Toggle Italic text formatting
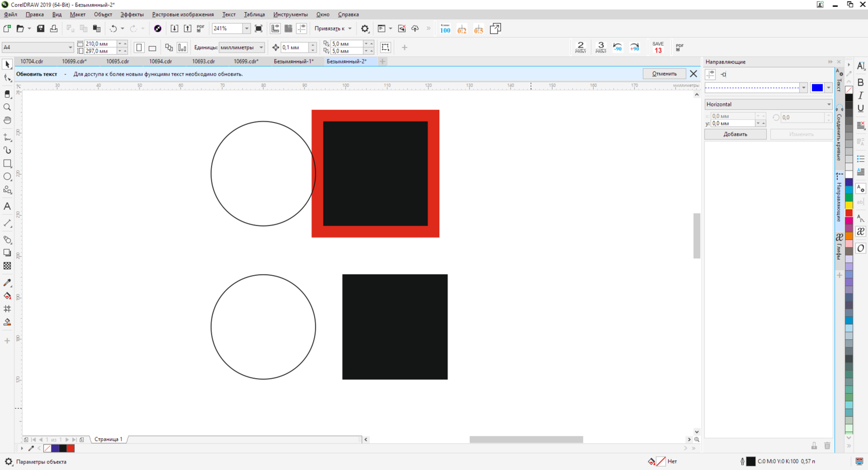868x470 pixels. pyautogui.click(x=860, y=95)
